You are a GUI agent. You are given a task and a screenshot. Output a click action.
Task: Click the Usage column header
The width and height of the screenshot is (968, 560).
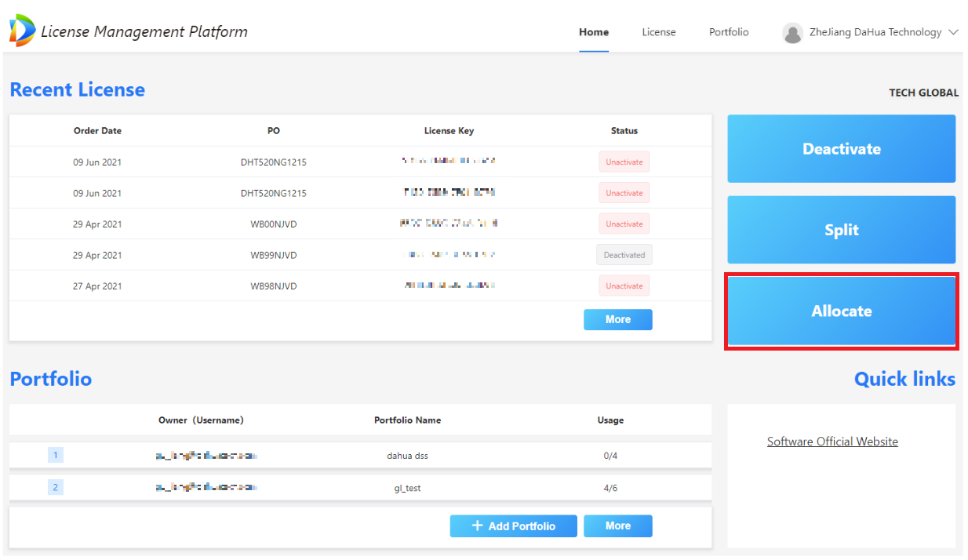pos(610,420)
